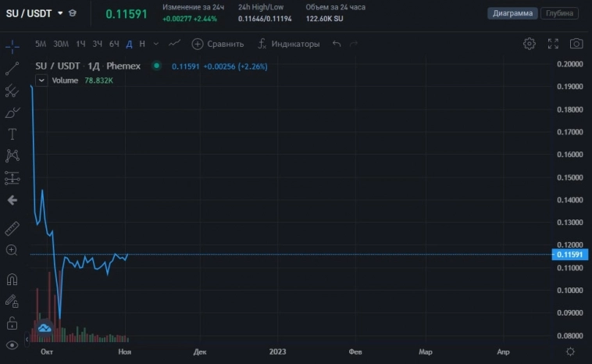The image size is (592, 364).
Task: Click the Сравнить compare button
Action: point(218,44)
